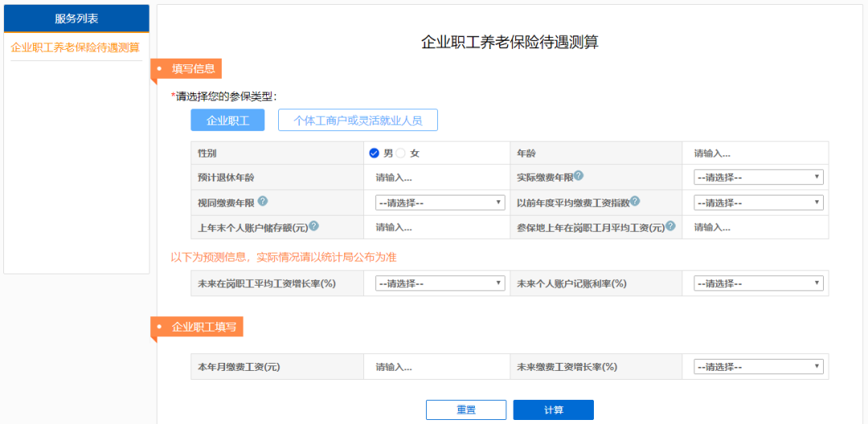This screenshot has height=424, width=868.
Task: Click the 计算 button
Action: [x=554, y=410]
